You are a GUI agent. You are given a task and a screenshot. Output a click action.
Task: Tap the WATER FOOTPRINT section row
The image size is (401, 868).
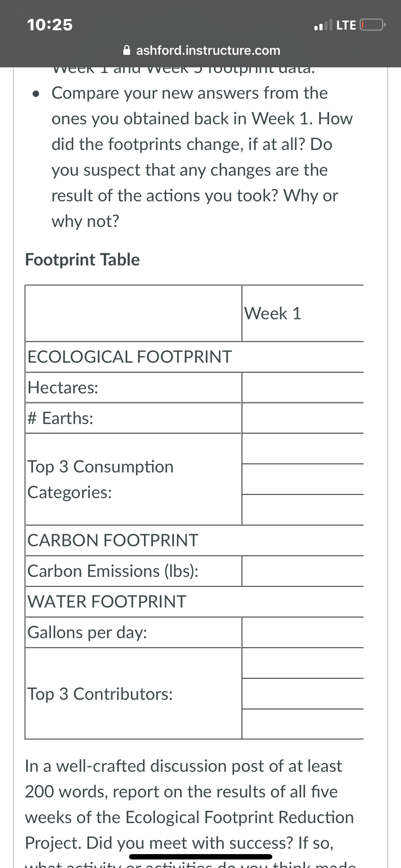[x=195, y=602]
